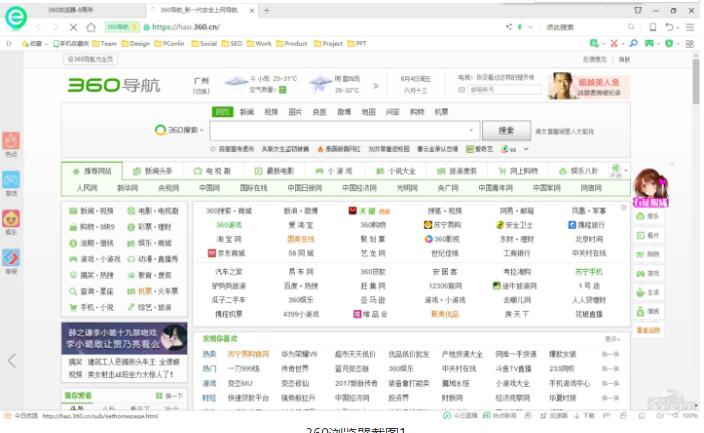
Task: Click the 360 browser green logo icon
Action: [16, 18]
